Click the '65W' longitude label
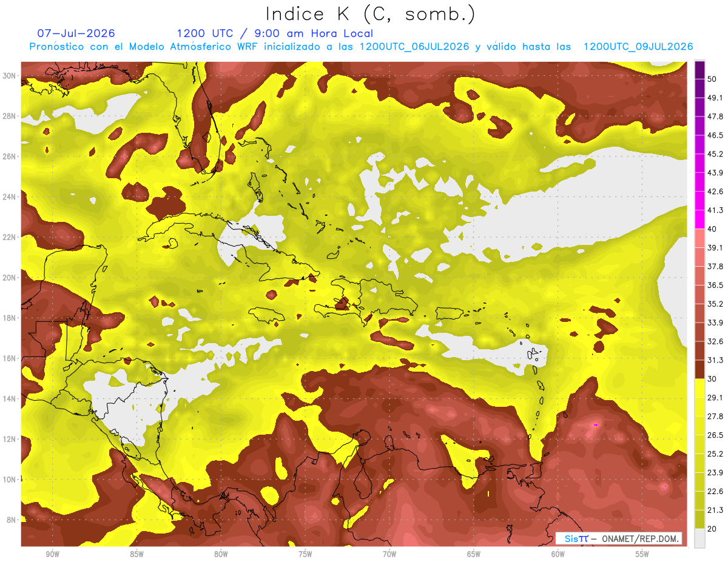The image size is (728, 562). (x=474, y=555)
